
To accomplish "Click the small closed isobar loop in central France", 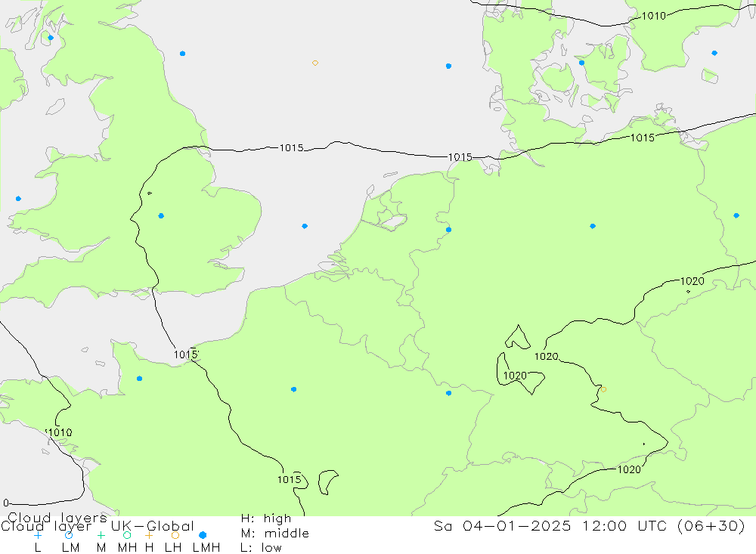I will pyautogui.click(x=327, y=482).
